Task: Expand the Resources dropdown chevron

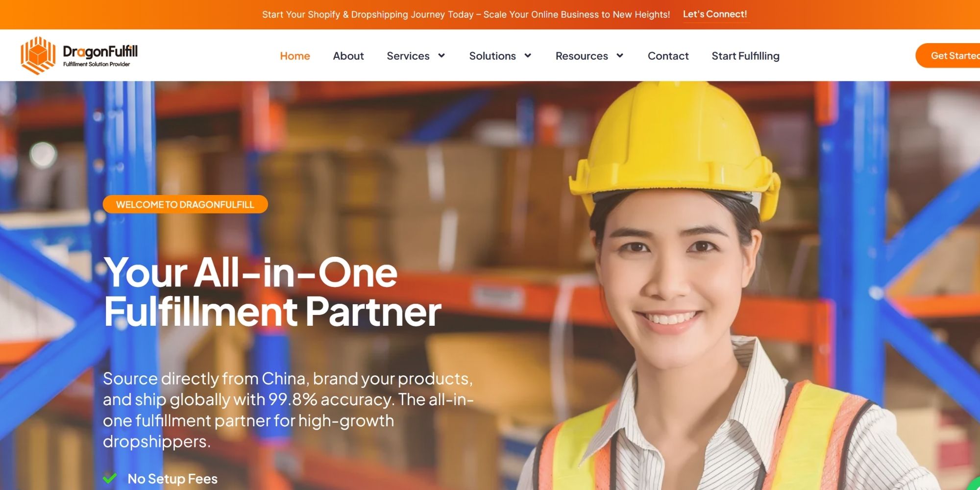Action: point(620,56)
